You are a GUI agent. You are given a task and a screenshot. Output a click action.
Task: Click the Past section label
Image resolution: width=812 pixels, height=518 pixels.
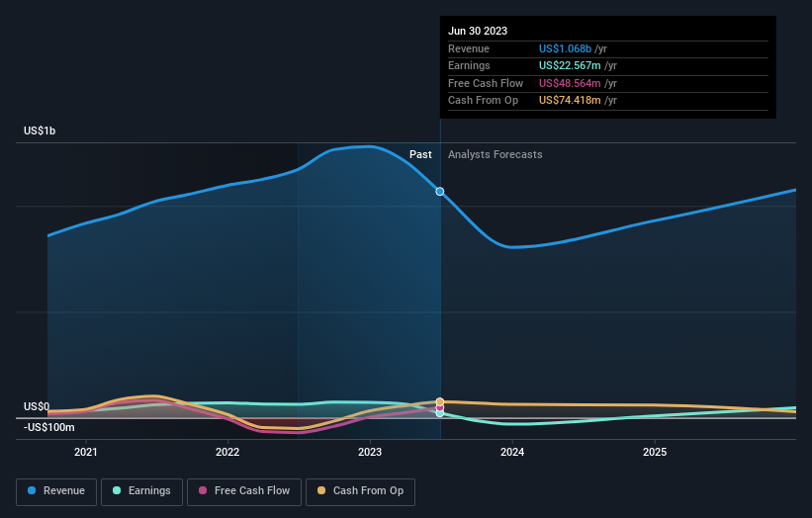tap(420, 154)
